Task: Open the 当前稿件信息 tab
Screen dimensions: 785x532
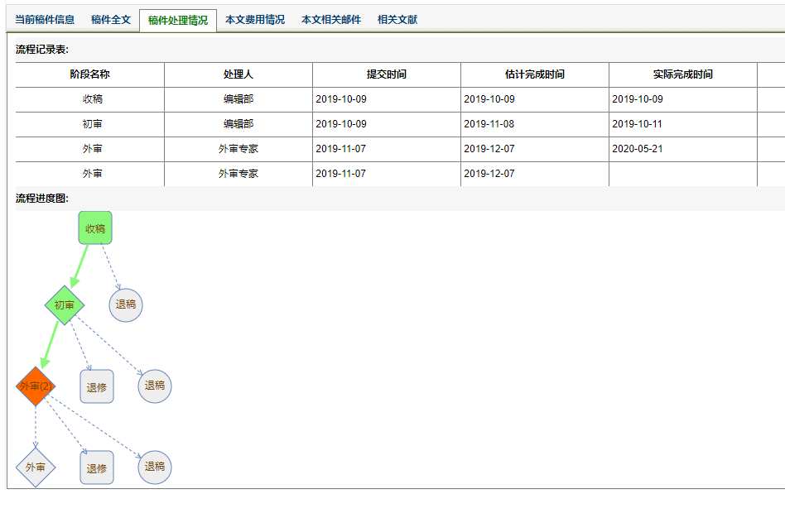Action: [45, 20]
